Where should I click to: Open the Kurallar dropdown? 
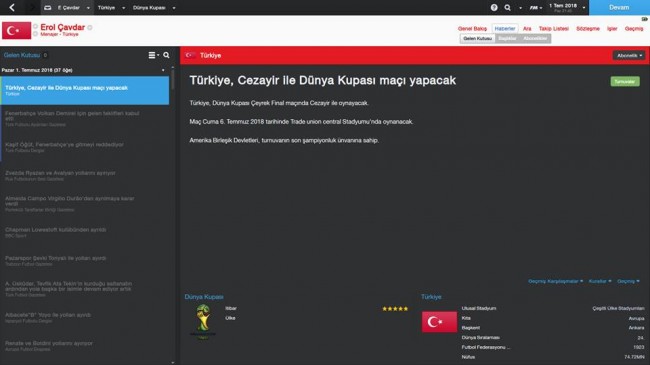coord(600,281)
